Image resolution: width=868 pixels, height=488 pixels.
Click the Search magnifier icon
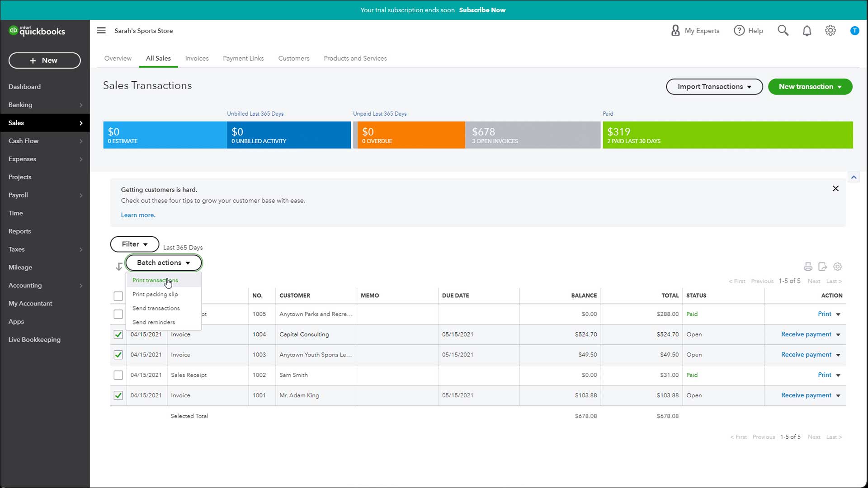tap(783, 30)
